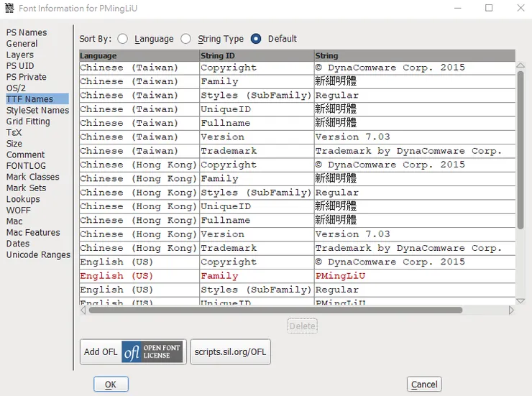Select the TTF Names section
The width and height of the screenshot is (532, 396).
[37, 99]
